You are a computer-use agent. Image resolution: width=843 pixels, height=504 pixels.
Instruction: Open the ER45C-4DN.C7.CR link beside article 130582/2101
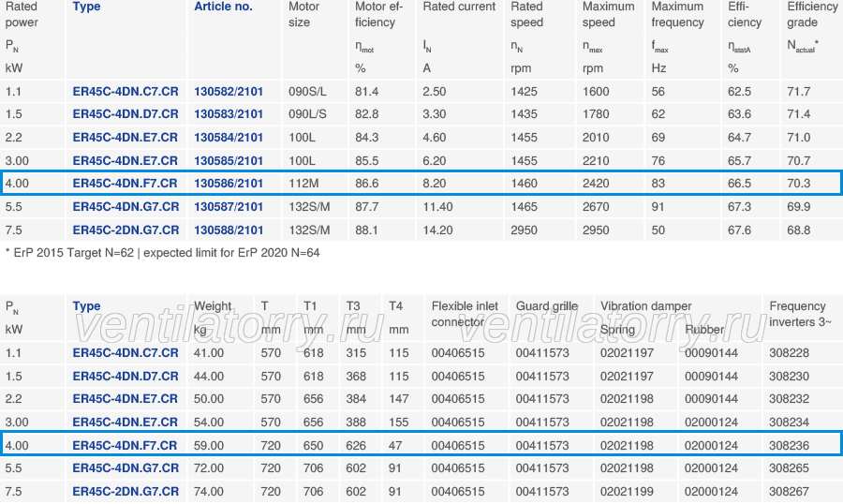126,92
